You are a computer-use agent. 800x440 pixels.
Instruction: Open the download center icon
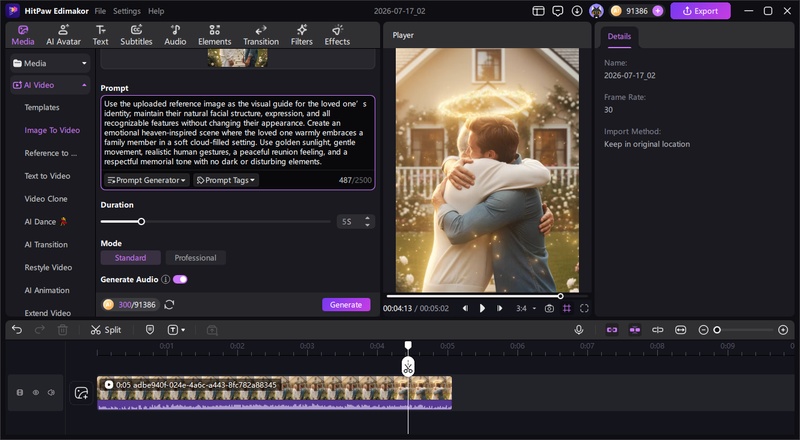577,11
